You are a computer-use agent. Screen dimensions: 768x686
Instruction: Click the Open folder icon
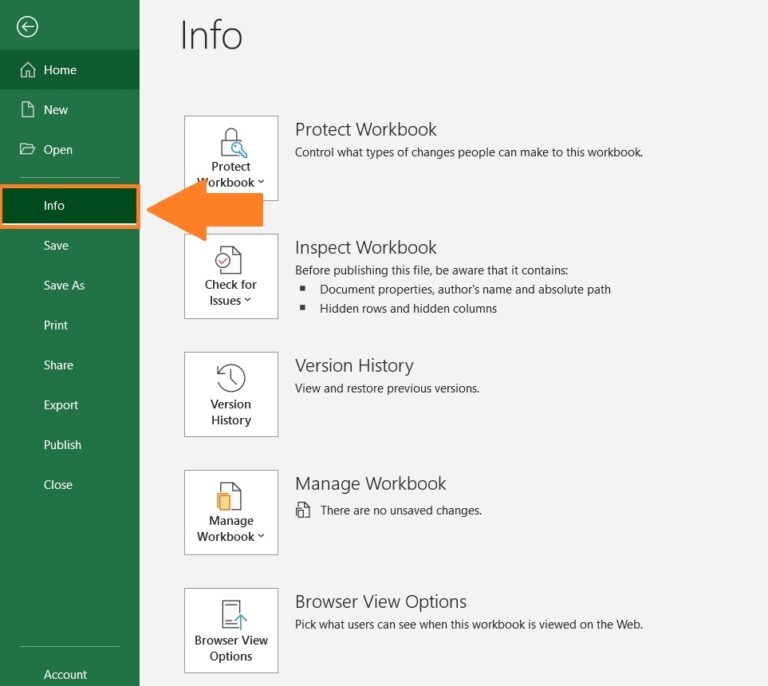(27, 150)
